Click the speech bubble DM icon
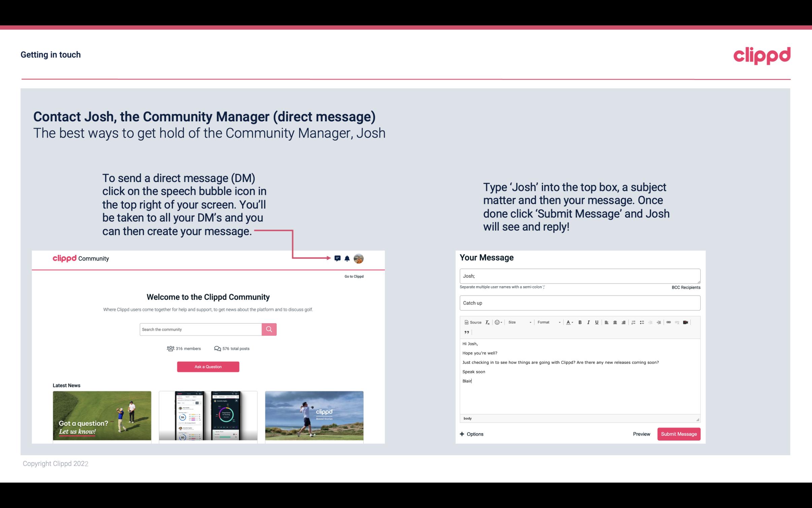Image resolution: width=812 pixels, height=508 pixels. click(x=338, y=258)
